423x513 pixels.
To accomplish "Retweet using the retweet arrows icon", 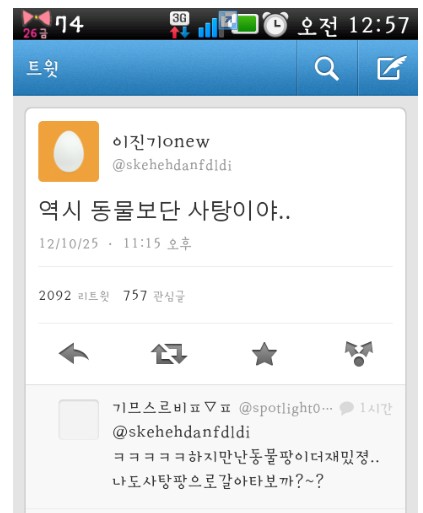I will click(169, 354).
